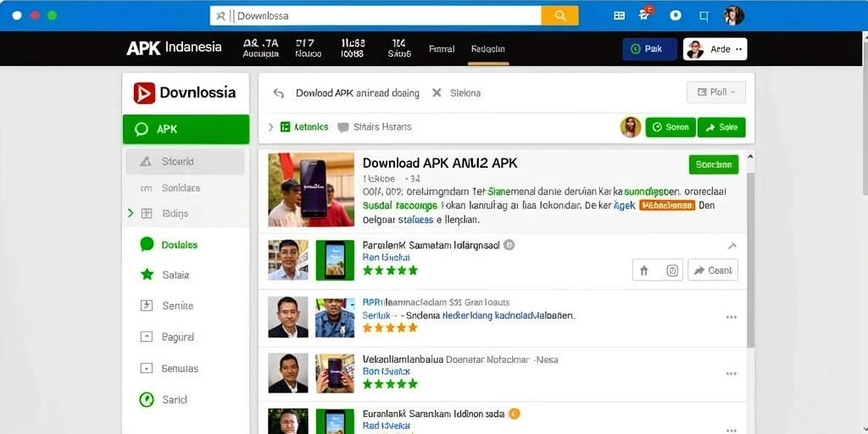Click the Ceant share button
Screen dimensions: 868x434
[713, 270]
